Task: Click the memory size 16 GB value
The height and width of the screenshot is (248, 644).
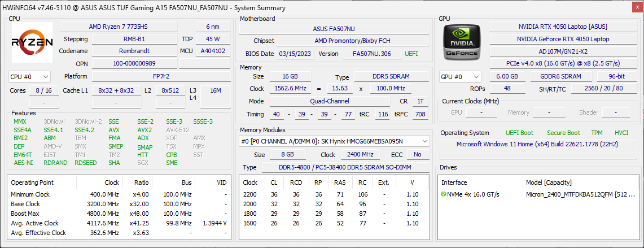Action: click(x=290, y=76)
